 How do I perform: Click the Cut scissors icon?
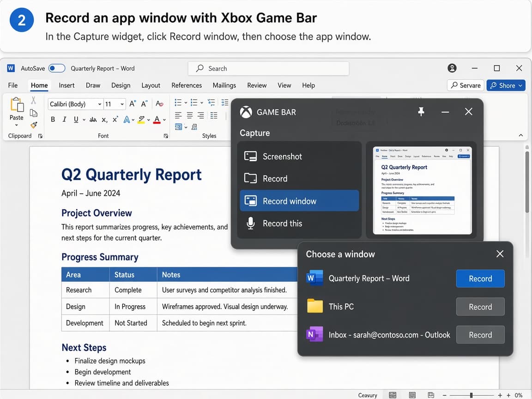point(33,100)
